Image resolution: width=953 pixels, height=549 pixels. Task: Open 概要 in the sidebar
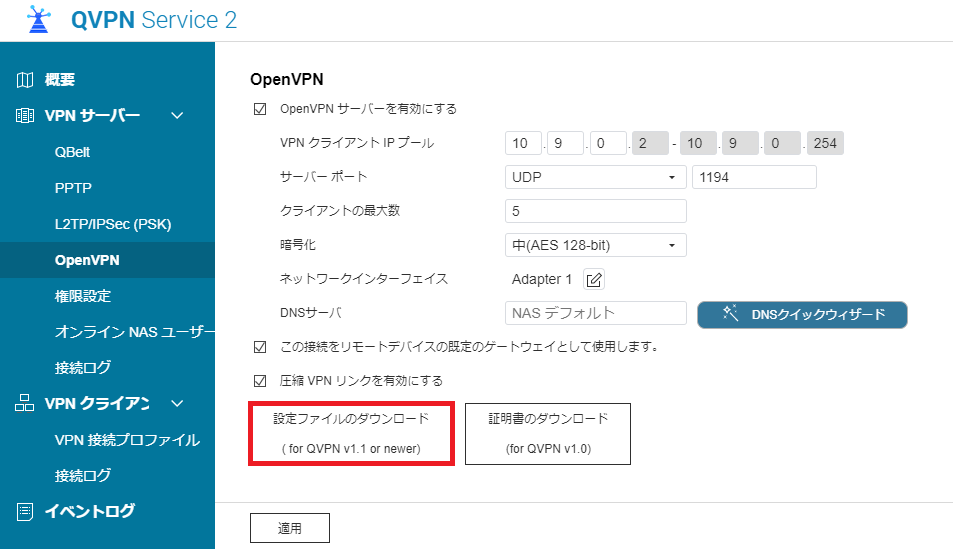60,80
